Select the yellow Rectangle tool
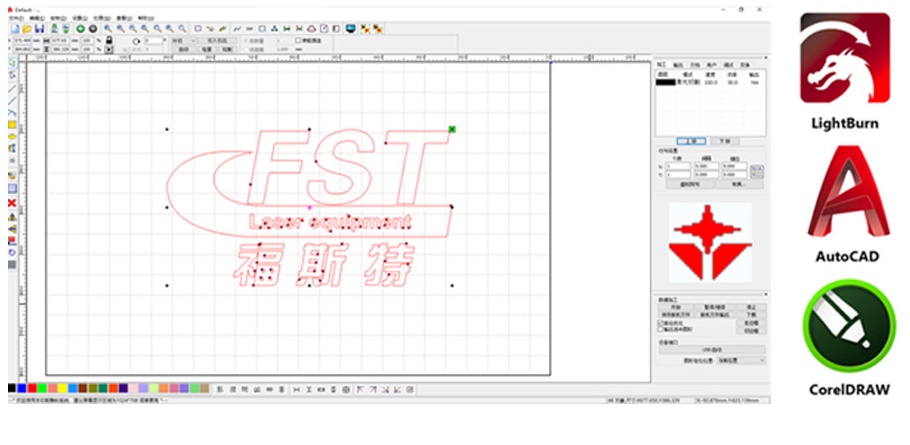 click(12, 125)
